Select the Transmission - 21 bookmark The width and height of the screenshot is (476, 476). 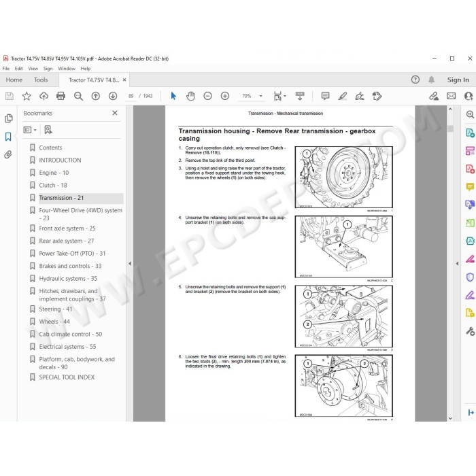pyautogui.click(x=61, y=198)
